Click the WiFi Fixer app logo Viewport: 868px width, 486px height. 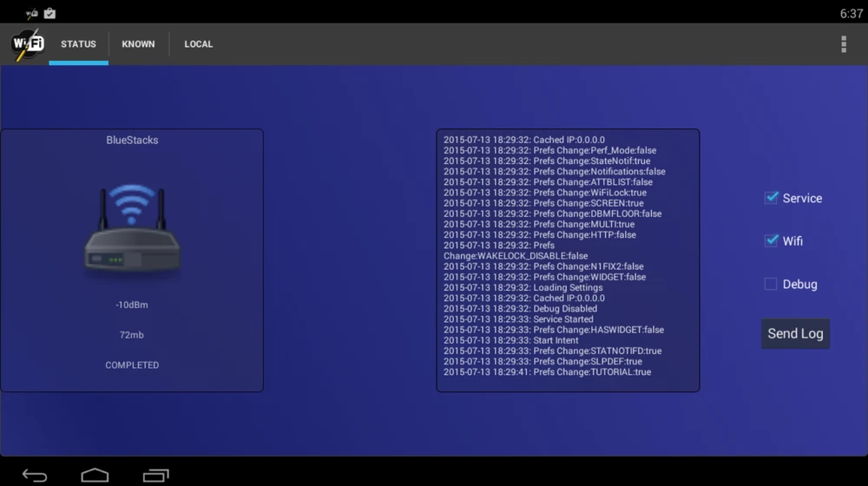coord(27,44)
